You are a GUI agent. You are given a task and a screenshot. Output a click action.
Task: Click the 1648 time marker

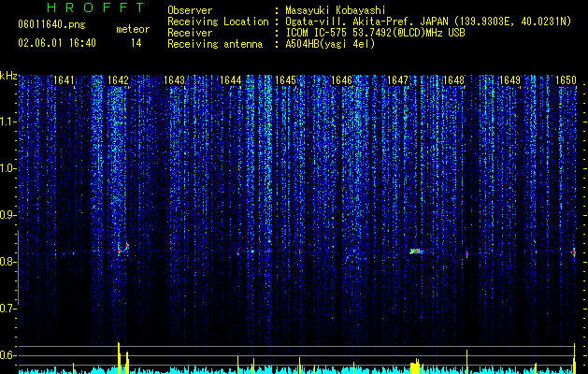[x=453, y=80]
